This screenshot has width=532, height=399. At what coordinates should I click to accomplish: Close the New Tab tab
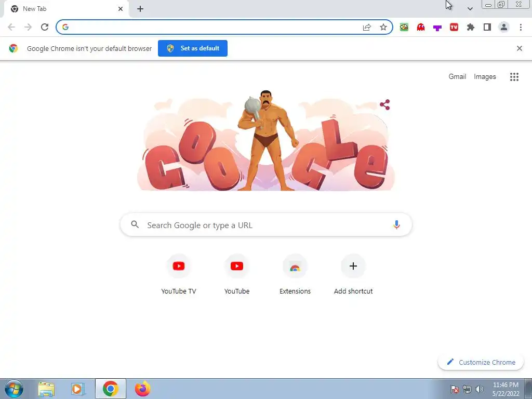[x=121, y=9]
